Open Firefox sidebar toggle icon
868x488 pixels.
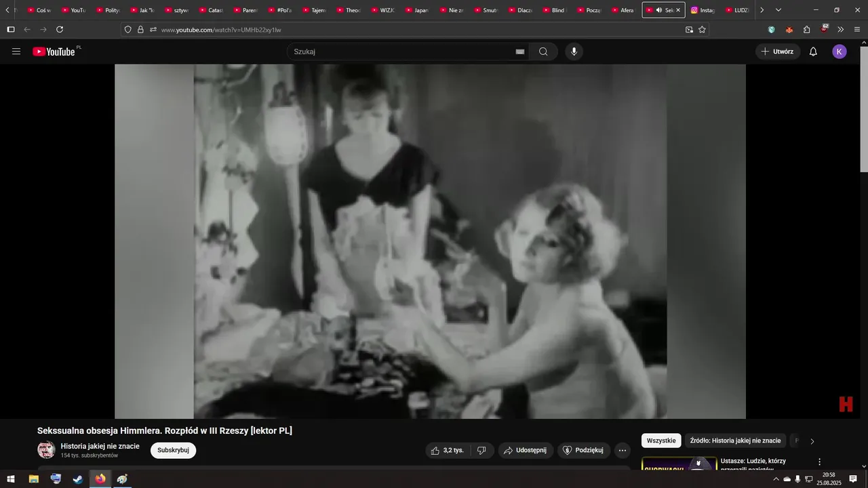coord(10,29)
